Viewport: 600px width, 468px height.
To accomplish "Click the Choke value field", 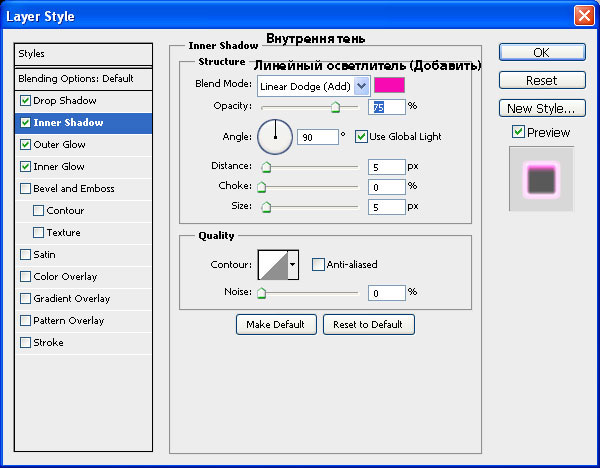I will 386,187.
